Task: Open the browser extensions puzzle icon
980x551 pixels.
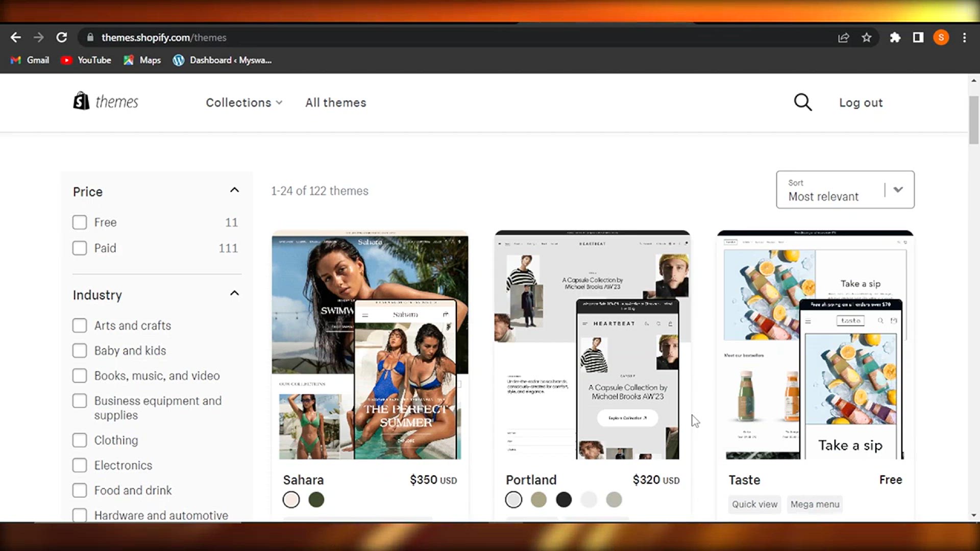Action: coord(895,37)
